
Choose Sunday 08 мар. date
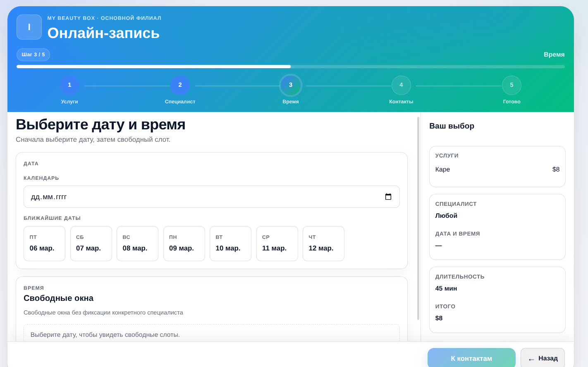[x=137, y=243]
